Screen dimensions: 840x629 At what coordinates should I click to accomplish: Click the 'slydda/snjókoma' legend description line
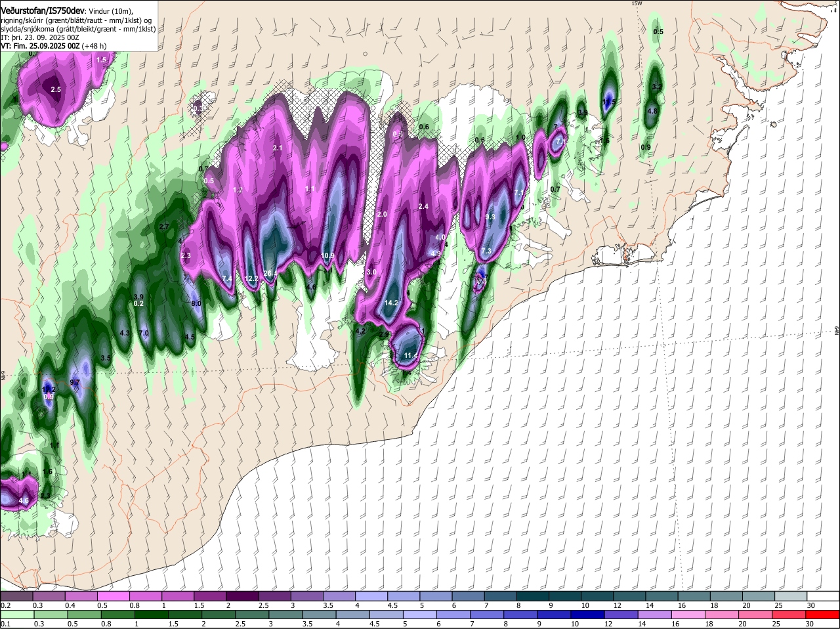[x=78, y=29]
